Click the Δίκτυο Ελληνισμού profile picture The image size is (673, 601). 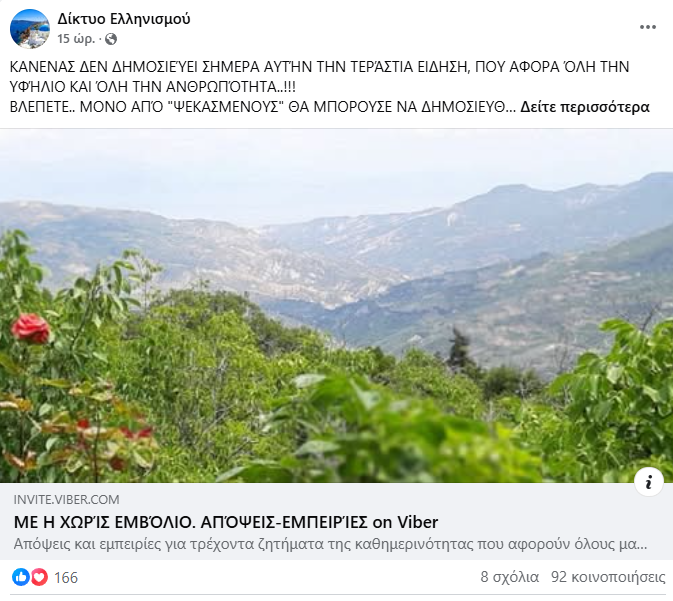[30, 29]
